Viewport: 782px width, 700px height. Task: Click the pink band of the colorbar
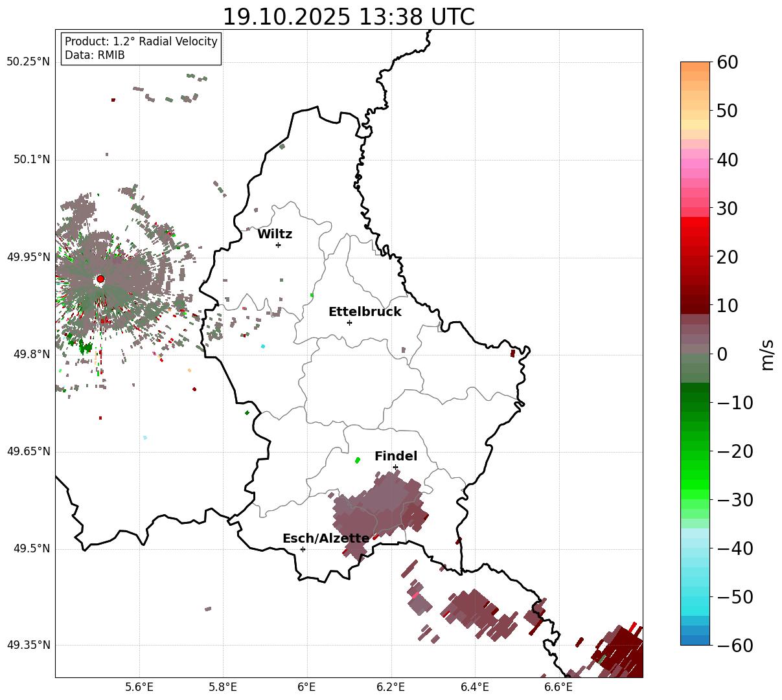point(695,164)
